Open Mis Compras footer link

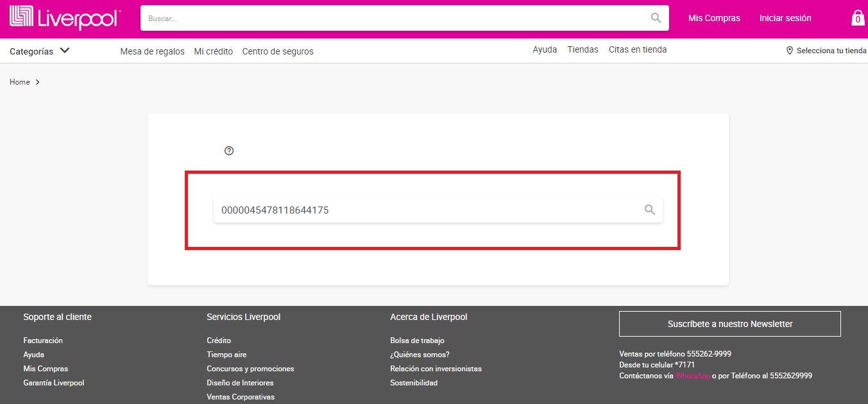[x=46, y=369]
